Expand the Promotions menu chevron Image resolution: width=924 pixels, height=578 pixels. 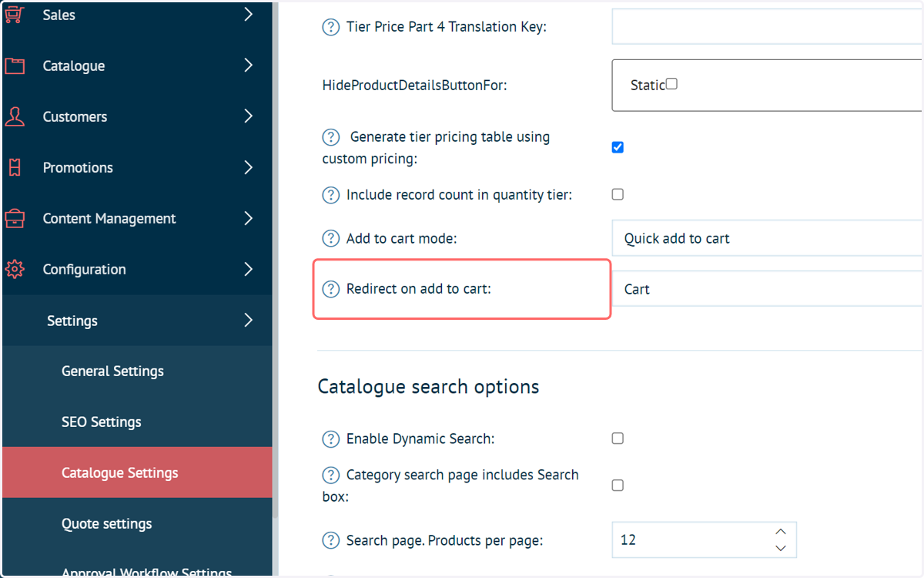point(248,167)
